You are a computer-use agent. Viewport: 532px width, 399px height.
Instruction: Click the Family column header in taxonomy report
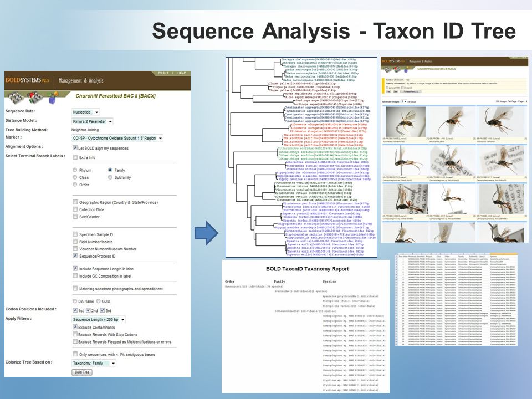coord(279,282)
